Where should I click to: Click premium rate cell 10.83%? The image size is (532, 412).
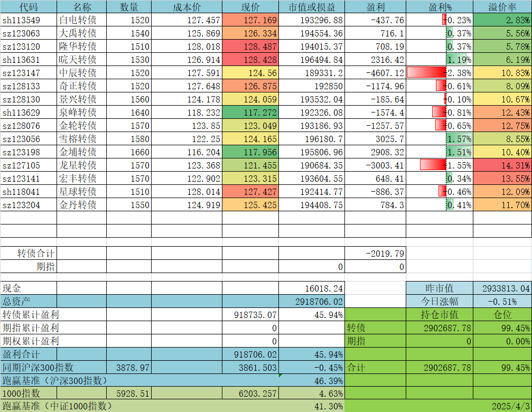coord(502,73)
